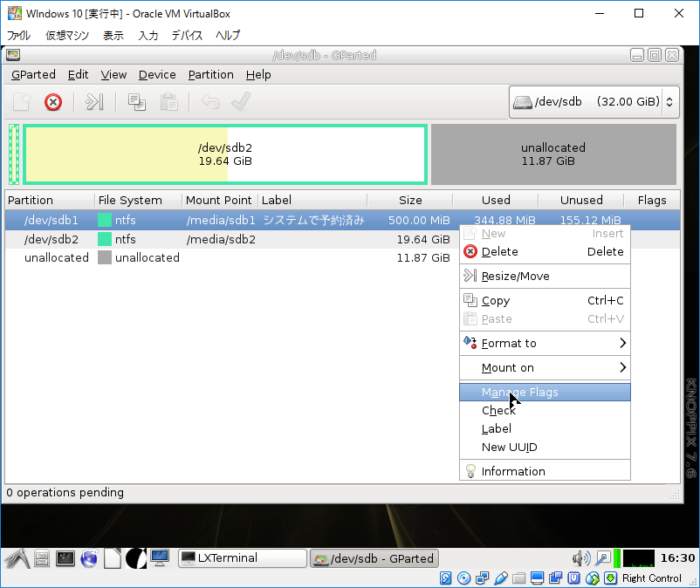Click the VirtualBox shared folders status icon
700x588 pixels.
[x=518, y=578]
